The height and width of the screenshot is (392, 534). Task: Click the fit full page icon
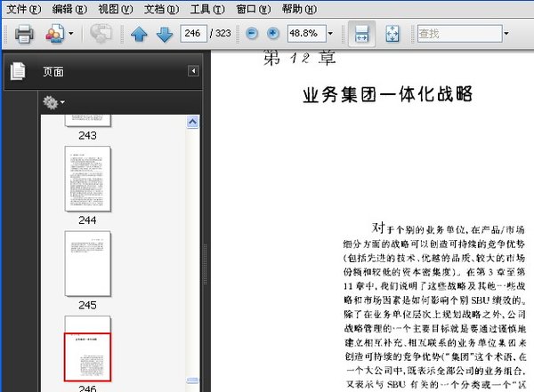392,34
